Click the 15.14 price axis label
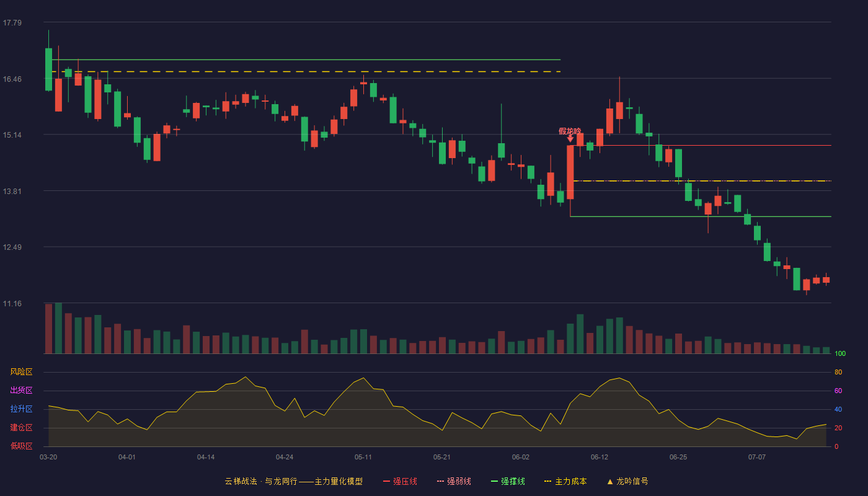Image resolution: width=868 pixels, height=496 pixels. click(x=12, y=135)
